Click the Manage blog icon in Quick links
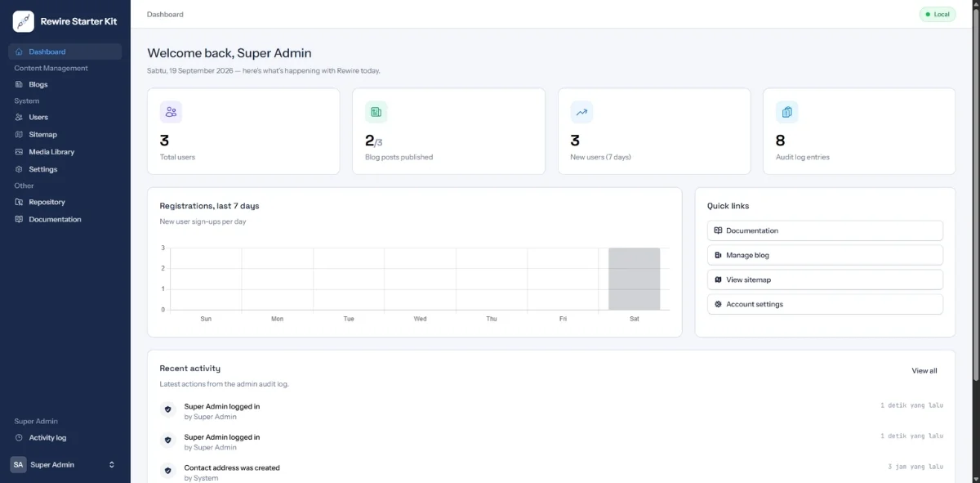 tap(718, 255)
